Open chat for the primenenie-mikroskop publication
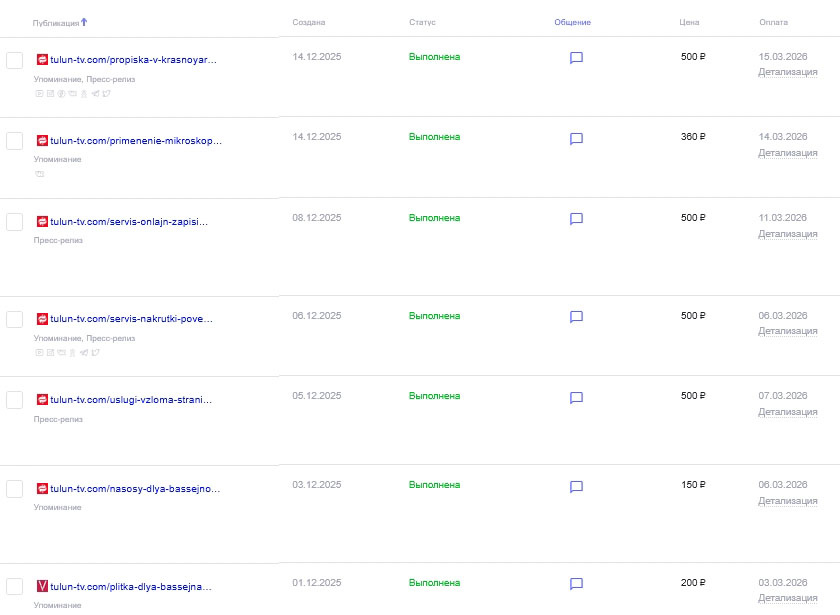 (x=576, y=139)
